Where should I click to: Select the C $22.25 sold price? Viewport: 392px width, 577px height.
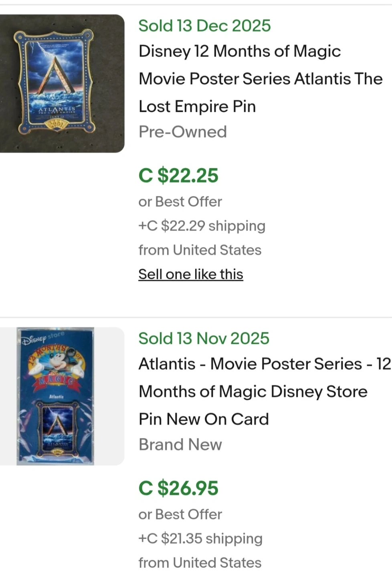178,176
